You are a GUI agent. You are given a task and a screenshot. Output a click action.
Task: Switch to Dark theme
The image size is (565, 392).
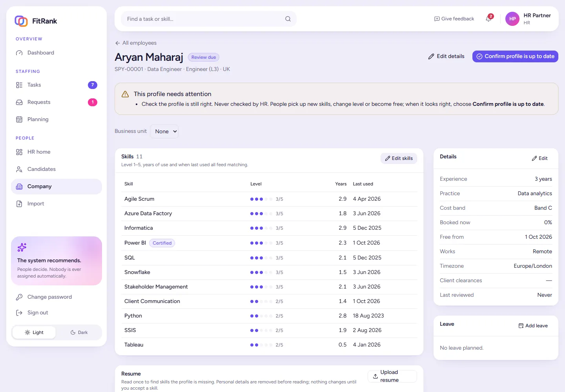[x=79, y=332]
